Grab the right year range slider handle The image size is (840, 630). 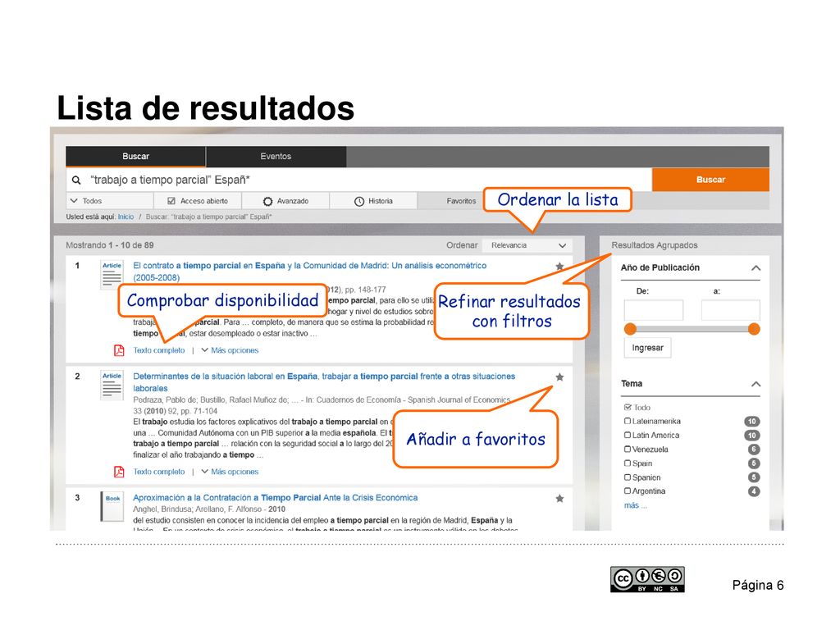(x=754, y=329)
